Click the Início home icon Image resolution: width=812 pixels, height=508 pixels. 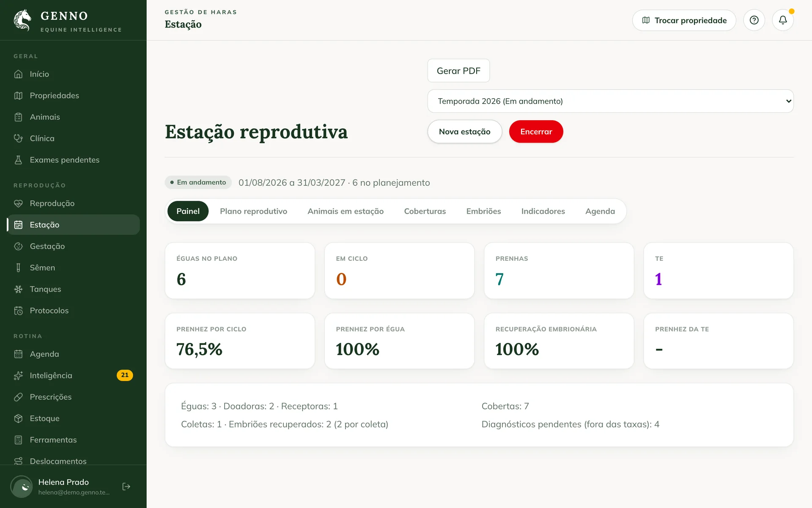[x=18, y=74]
